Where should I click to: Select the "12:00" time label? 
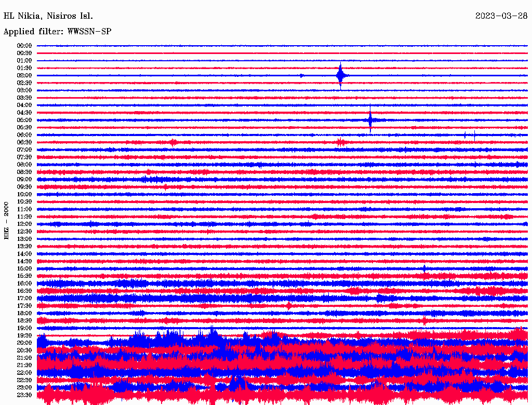click(x=24, y=224)
